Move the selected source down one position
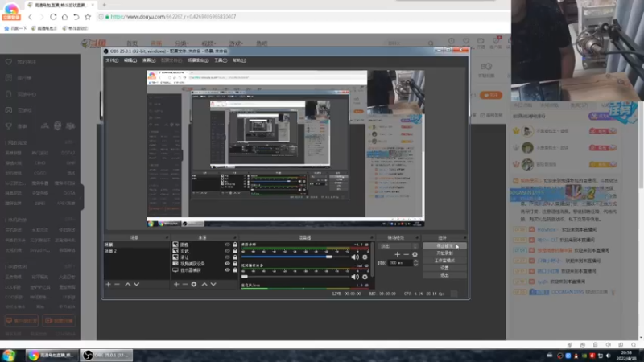The height and width of the screenshot is (362, 644). coord(213,284)
